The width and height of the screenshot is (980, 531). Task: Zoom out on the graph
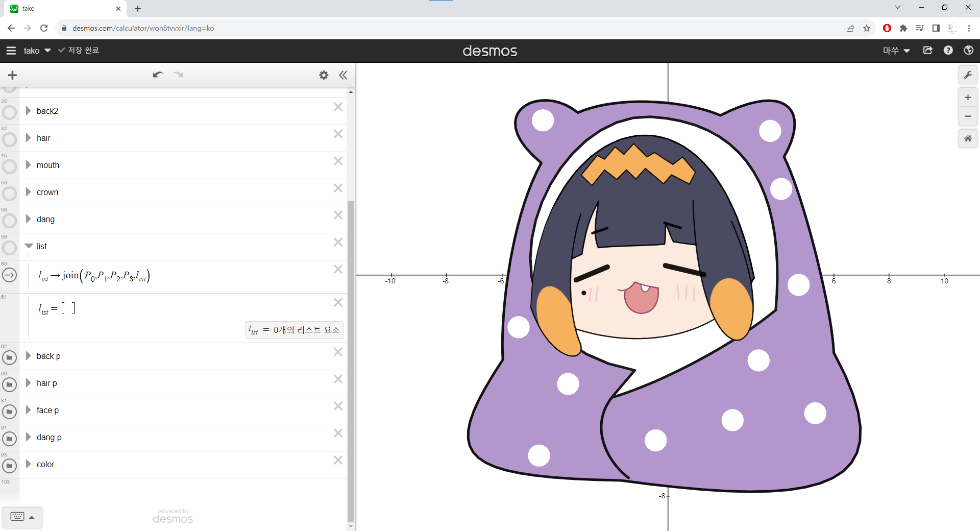pos(968,116)
